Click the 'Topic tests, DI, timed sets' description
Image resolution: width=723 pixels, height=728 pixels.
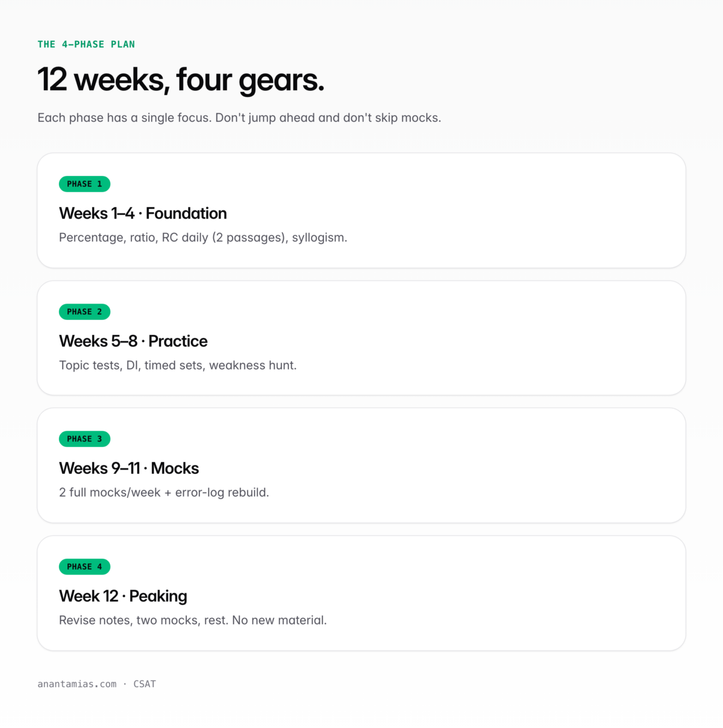178,366
